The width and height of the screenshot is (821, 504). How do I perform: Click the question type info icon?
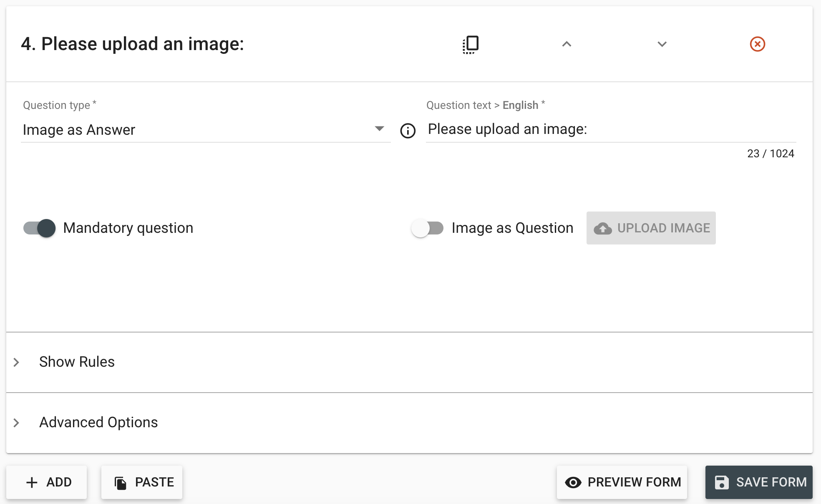(408, 131)
